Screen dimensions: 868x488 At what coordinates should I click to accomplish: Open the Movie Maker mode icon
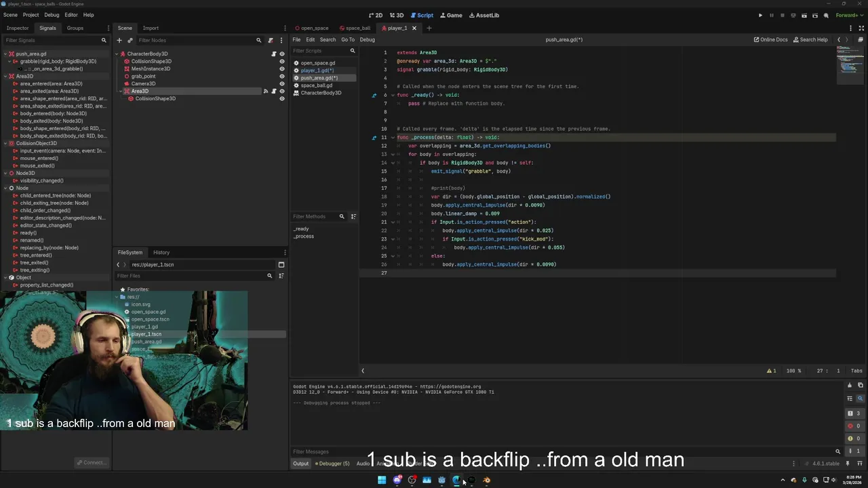(x=826, y=15)
